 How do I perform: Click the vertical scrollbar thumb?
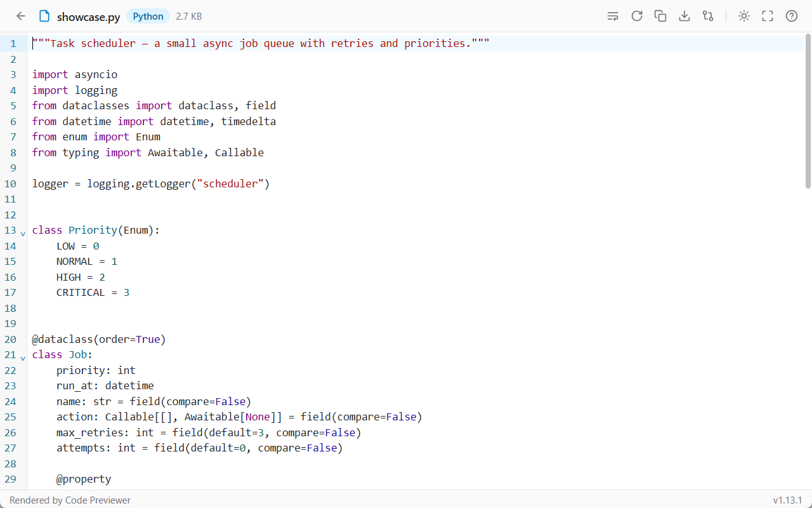coord(808,112)
